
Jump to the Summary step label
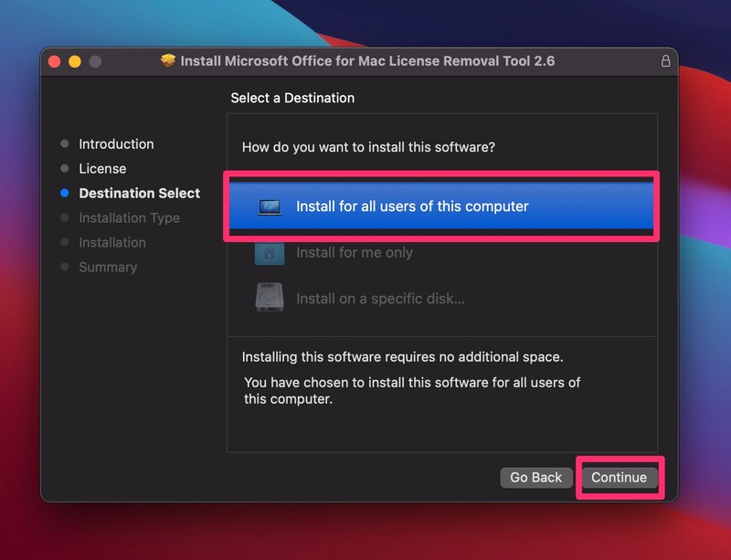click(x=108, y=268)
